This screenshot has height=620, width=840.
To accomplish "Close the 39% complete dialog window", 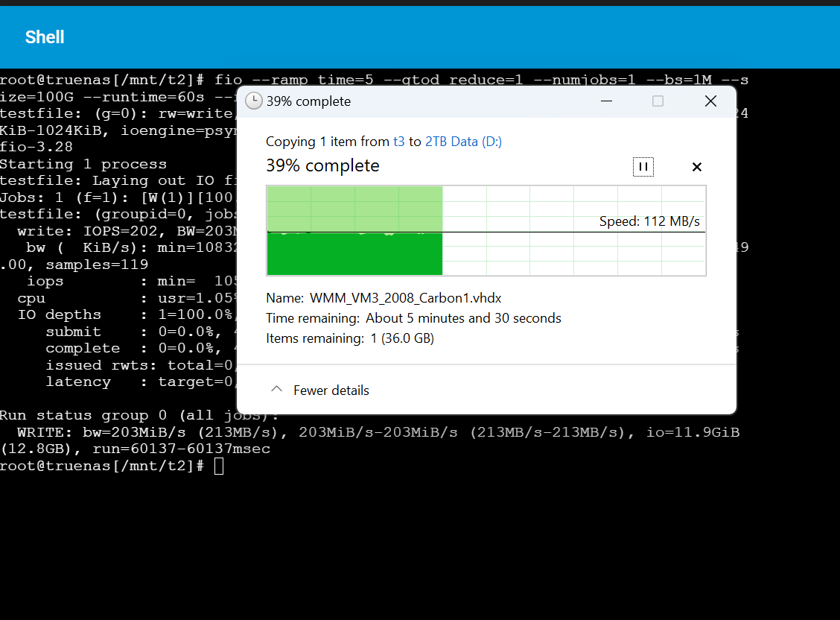I will (710, 101).
